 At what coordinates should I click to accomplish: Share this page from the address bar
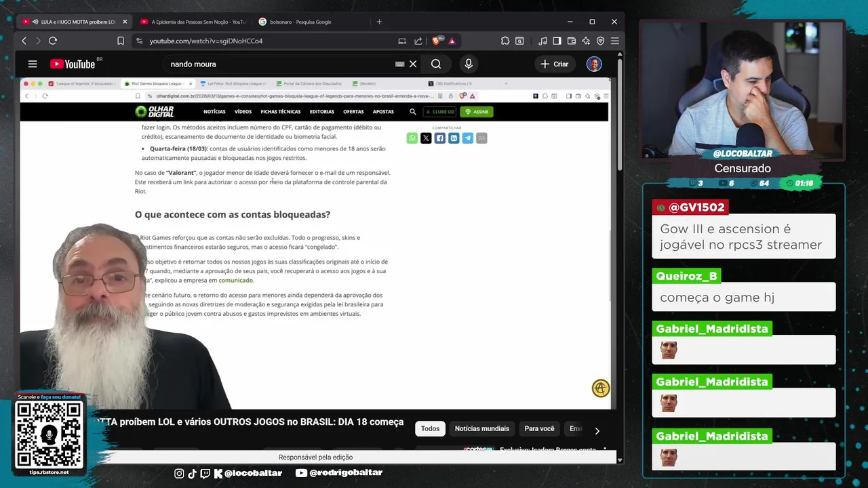[x=418, y=41]
